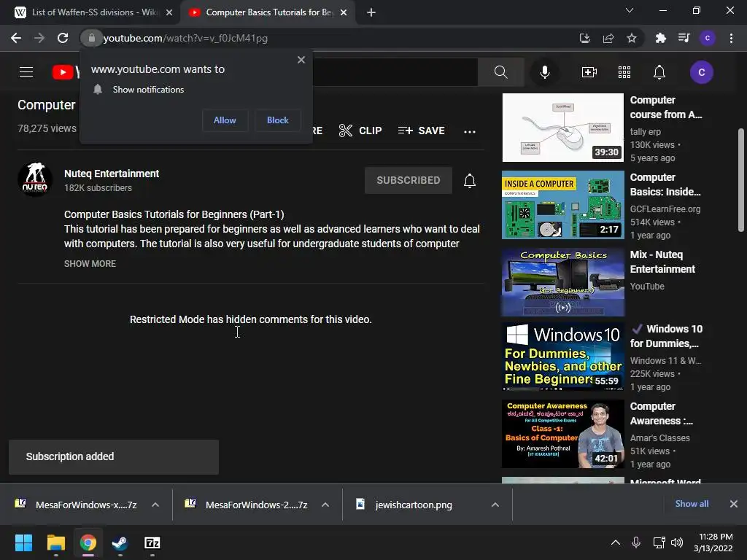Open the Windows Start menu
This screenshot has height=560, width=747.
(x=23, y=542)
